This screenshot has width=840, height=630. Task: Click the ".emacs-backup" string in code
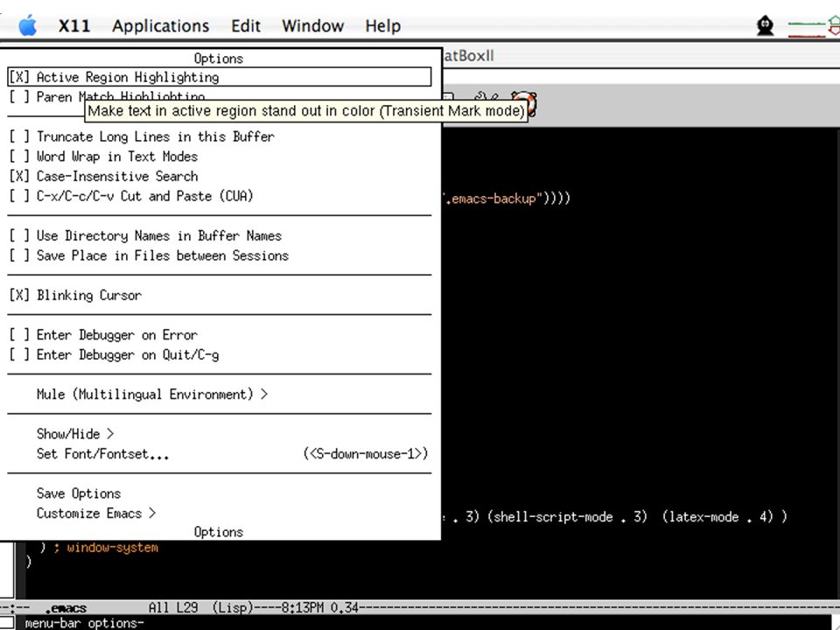493,199
